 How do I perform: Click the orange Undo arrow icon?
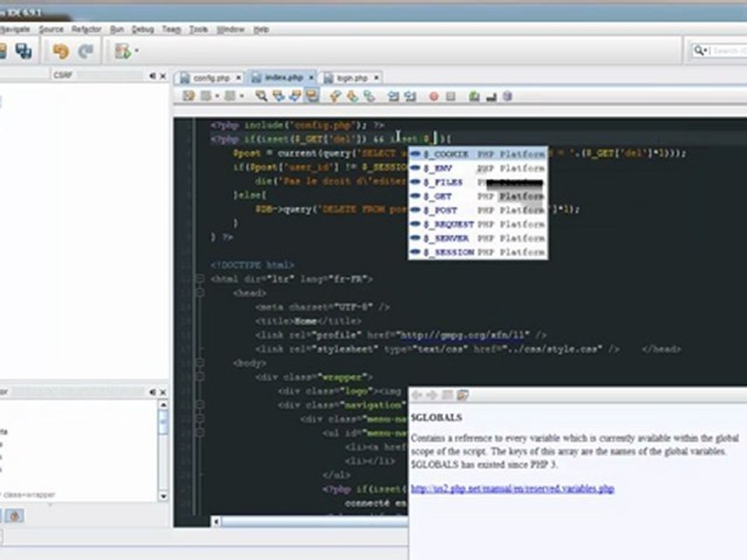pyautogui.click(x=61, y=51)
